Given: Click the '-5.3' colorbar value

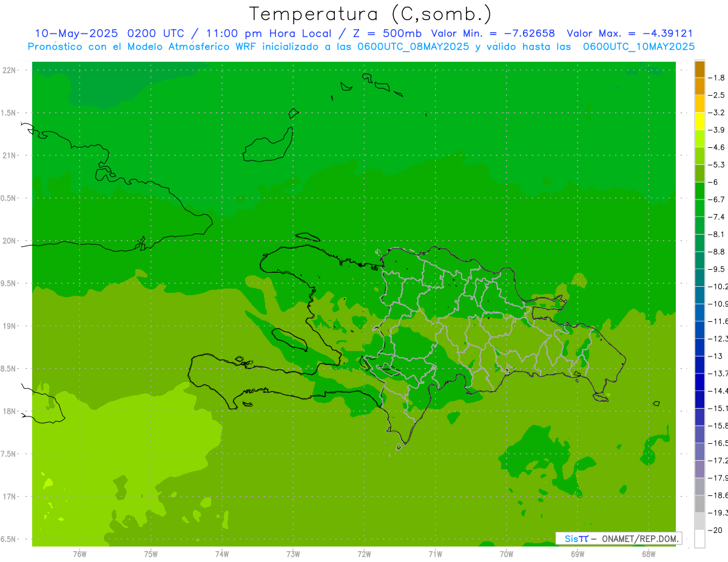Looking at the screenshot, I should point(717,164).
